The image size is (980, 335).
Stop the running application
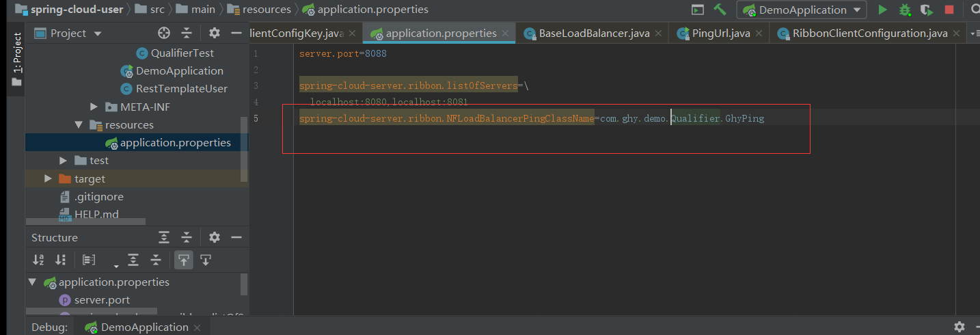click(x=949, y=10)
